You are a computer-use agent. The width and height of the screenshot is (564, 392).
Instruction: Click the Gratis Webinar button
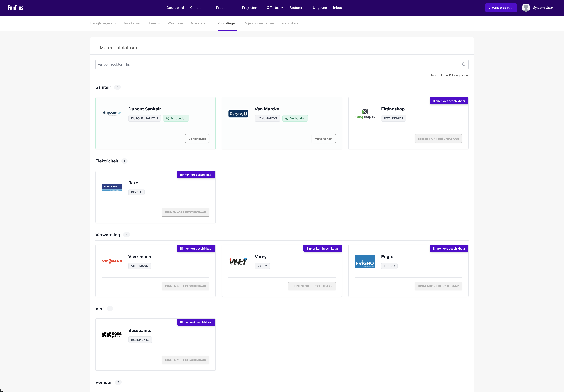pos(501,8)
